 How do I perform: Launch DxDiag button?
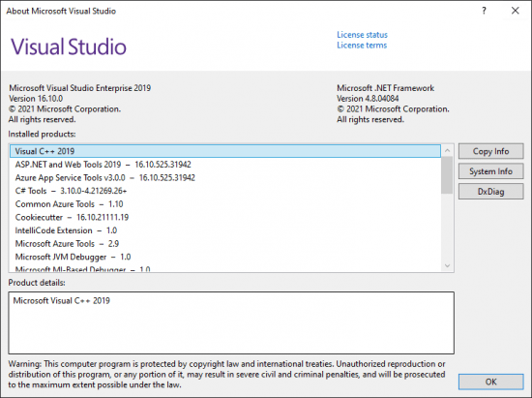pos(491,192)
